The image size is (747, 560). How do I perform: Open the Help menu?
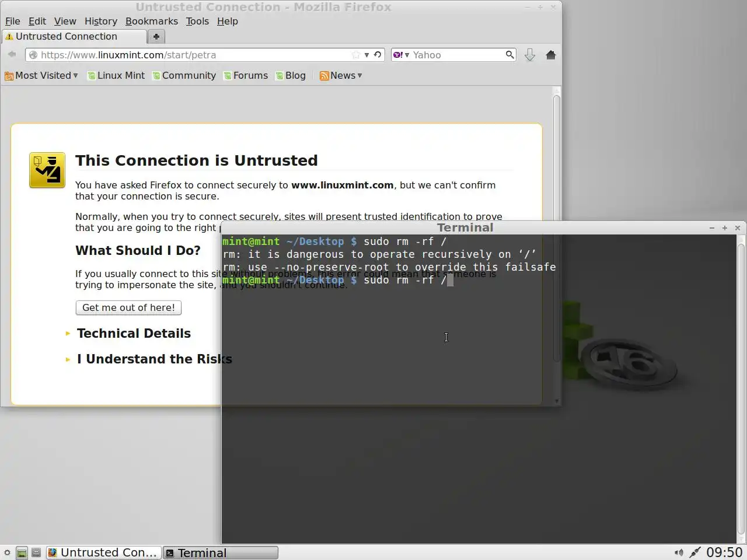228,21
